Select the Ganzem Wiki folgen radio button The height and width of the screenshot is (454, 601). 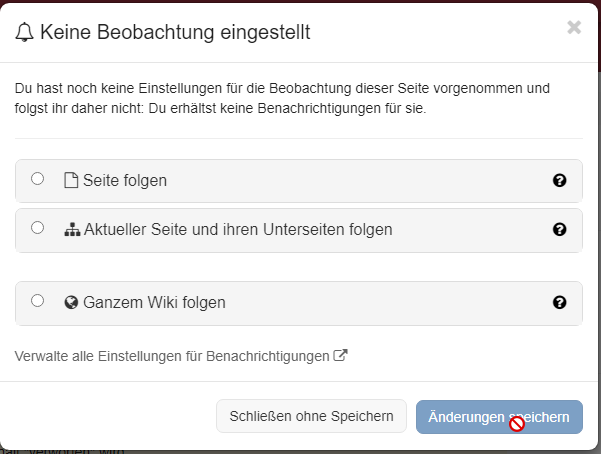pos(38,301)
